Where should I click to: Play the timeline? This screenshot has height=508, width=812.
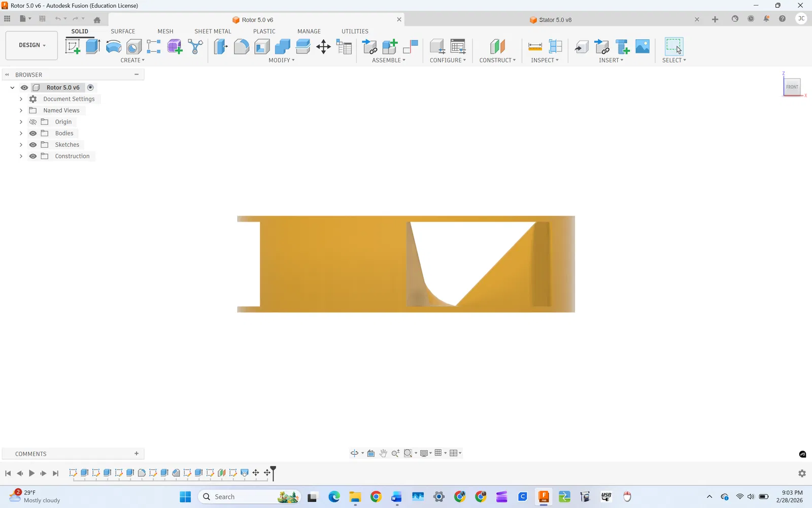(x=31, y=473)
